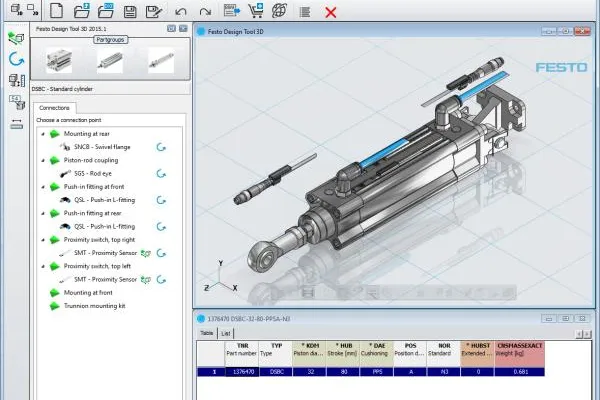
Task: Click the save floppy disk icon
Action: (x=130, y=11)
